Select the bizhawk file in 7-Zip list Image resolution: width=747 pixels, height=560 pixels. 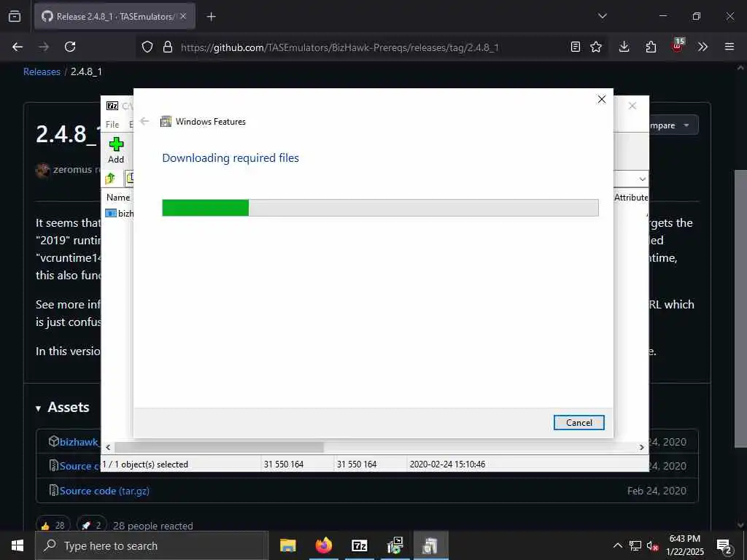pyautogui.click(x=120, y=213)
